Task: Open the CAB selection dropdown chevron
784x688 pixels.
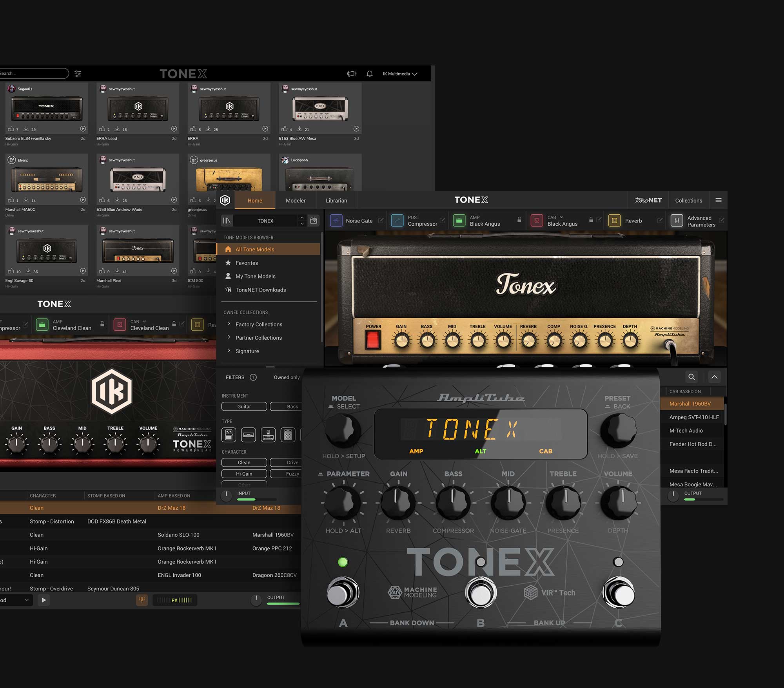Action: coord(562,217)
